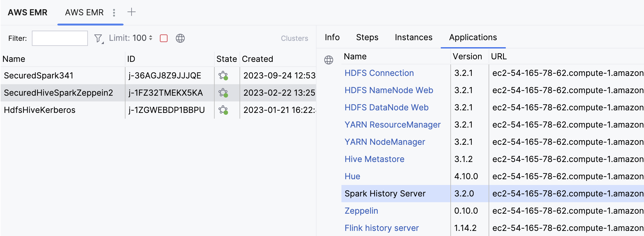Open the Zeppelin application link
Viewport: 644px width, 236px height.
361,211
